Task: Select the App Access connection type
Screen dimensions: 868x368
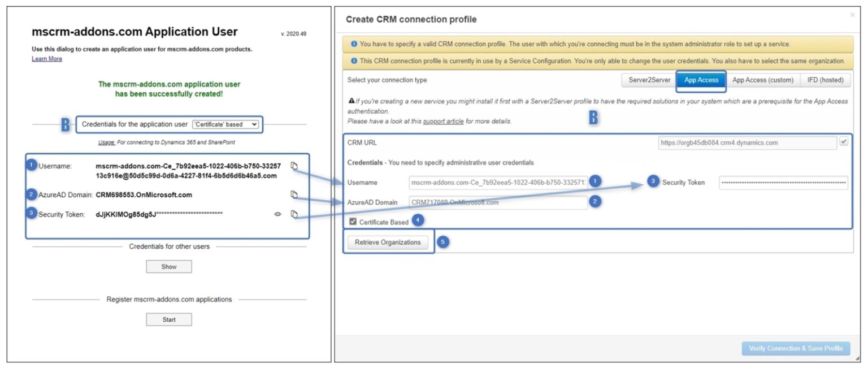Action: [700, 80]
